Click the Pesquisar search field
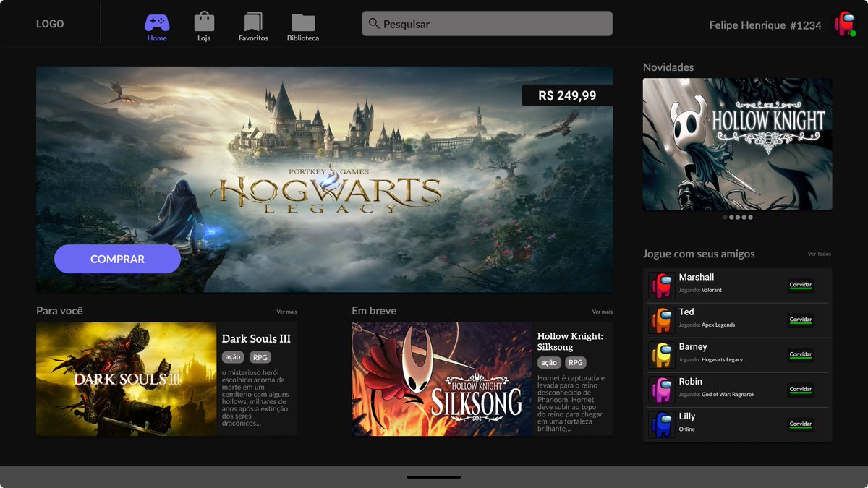868x488 pixels. (487, 23)
